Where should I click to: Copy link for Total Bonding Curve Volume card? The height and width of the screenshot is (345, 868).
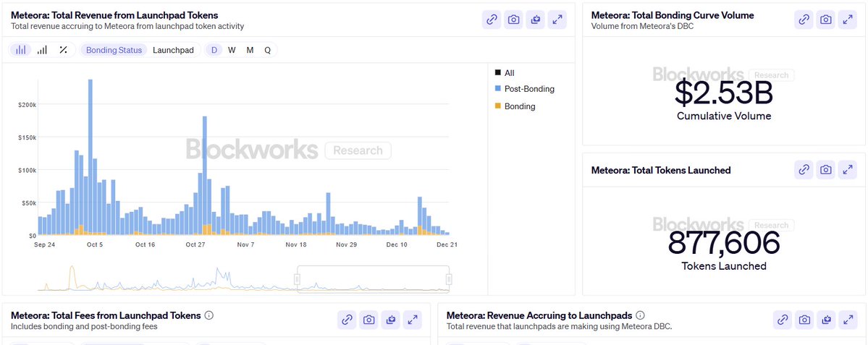[804, 20]
